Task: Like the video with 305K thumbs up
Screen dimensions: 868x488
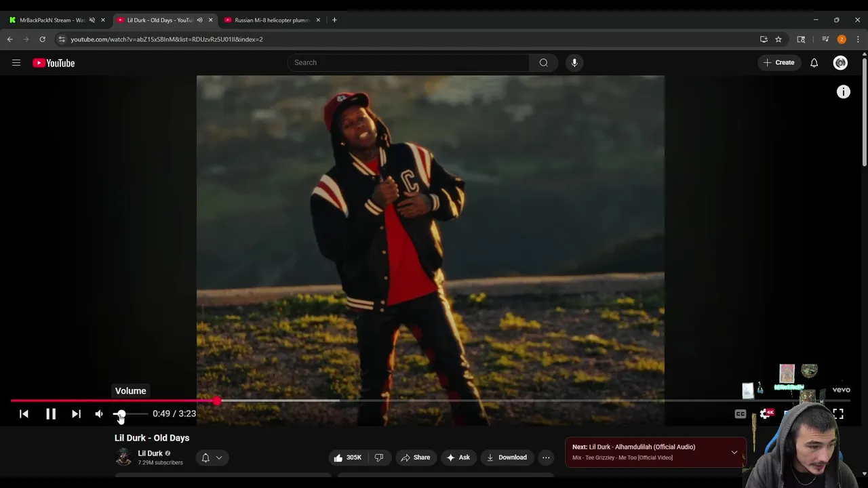Action: [347, 457]
